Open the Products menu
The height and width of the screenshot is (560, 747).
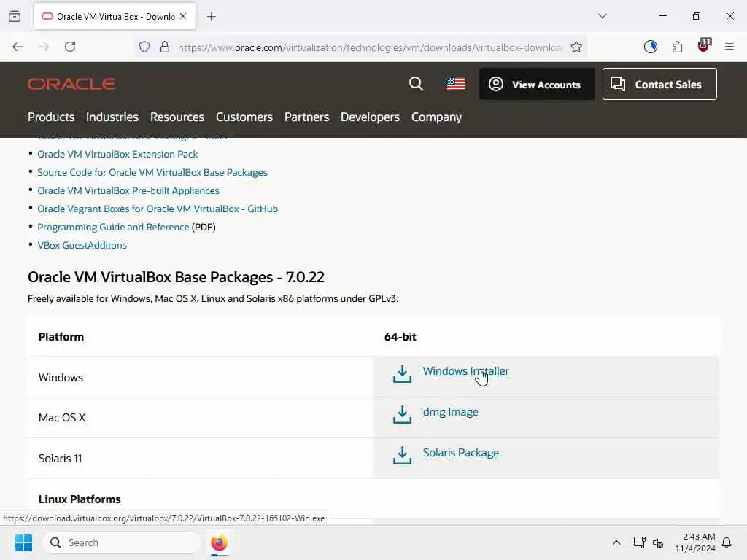tap(51, 117)
